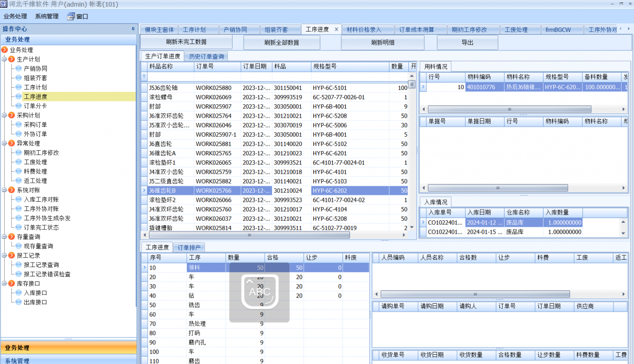Click the filter icon in order grid filter row

point(144,77)
